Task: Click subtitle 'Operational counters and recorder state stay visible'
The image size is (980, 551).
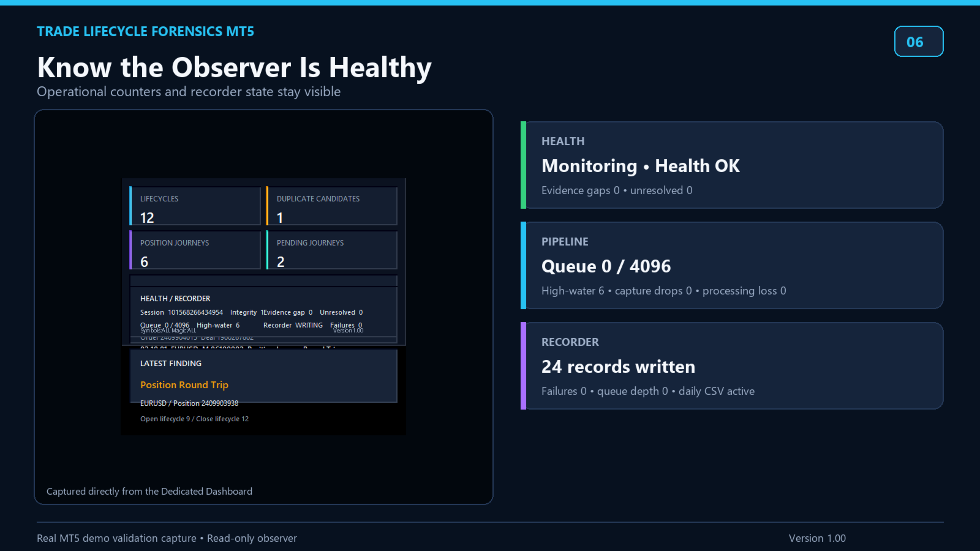Action: click(189, 92)
